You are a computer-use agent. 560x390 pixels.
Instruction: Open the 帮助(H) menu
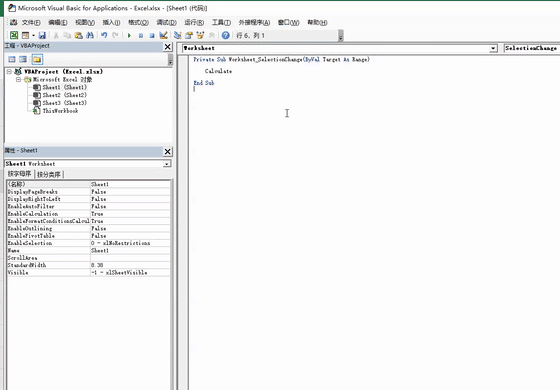[317, 22]
